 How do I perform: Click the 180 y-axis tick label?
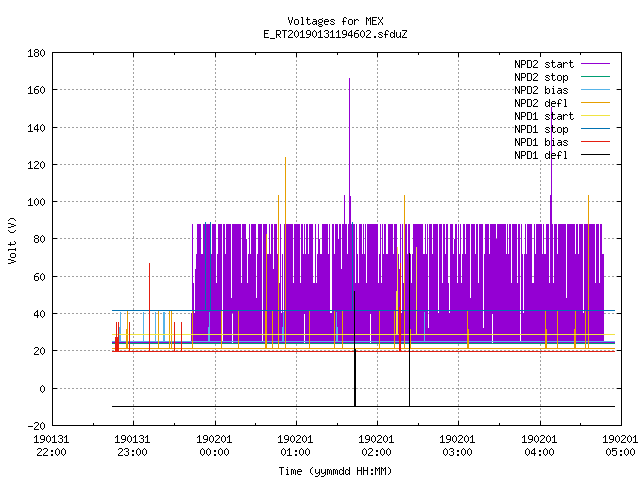(37, 53)
